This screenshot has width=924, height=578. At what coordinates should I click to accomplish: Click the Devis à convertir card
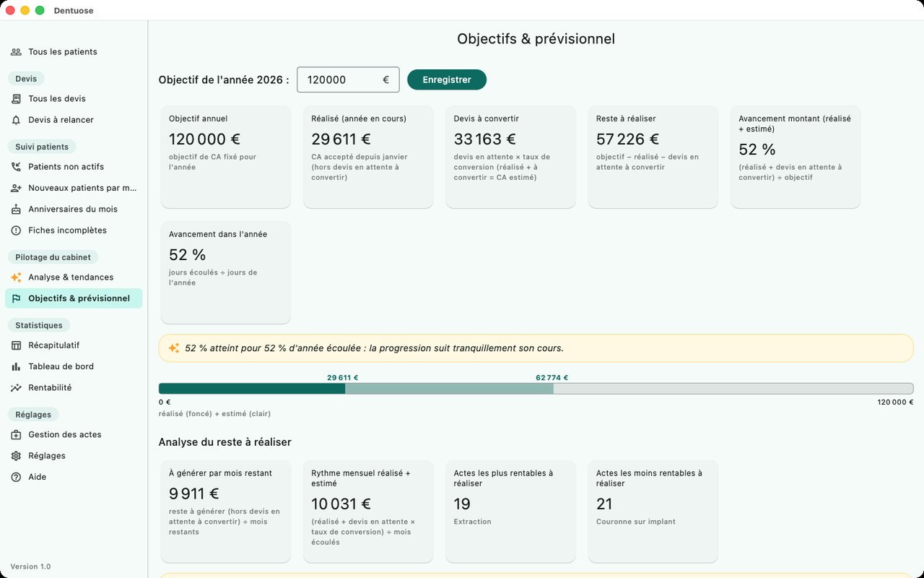[510, 157]
